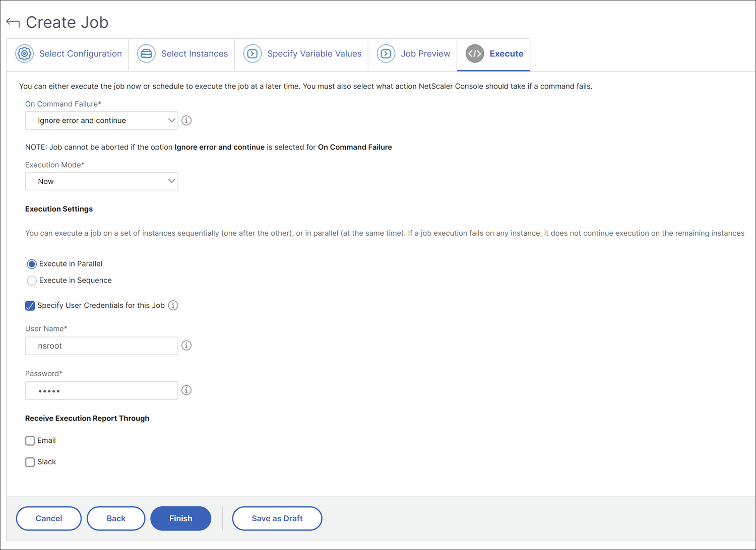Click the Execute code brackets icon
This screenshot has width=756, height=550.
pos(475,53)
